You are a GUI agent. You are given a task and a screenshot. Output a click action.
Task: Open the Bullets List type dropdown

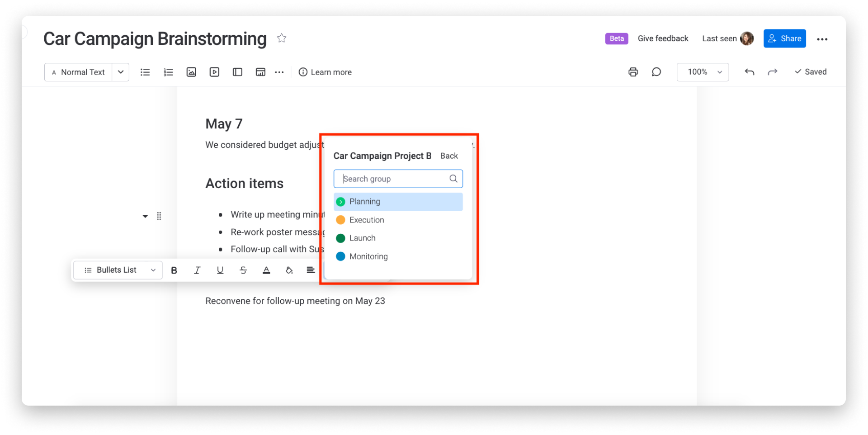pyautogui.click(x=118, y=270)
